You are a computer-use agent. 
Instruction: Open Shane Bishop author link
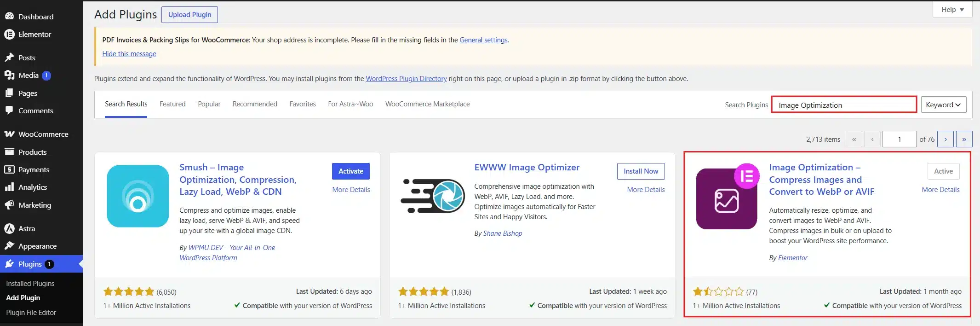pyautogui.click(x=503, y=233)
